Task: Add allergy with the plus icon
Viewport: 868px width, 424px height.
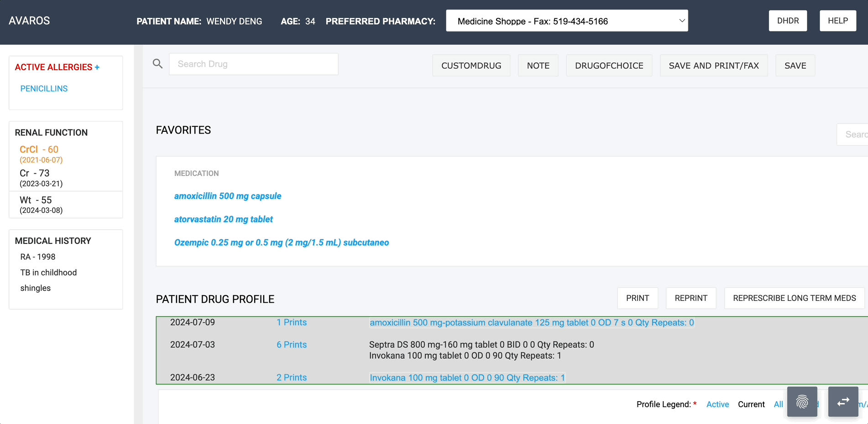Action: (97, 67)
